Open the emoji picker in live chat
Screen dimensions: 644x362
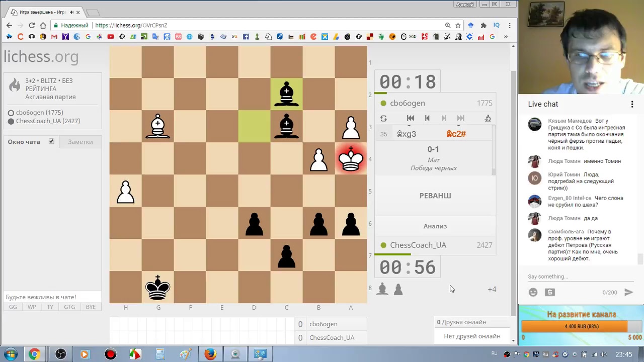pos(533,292)
